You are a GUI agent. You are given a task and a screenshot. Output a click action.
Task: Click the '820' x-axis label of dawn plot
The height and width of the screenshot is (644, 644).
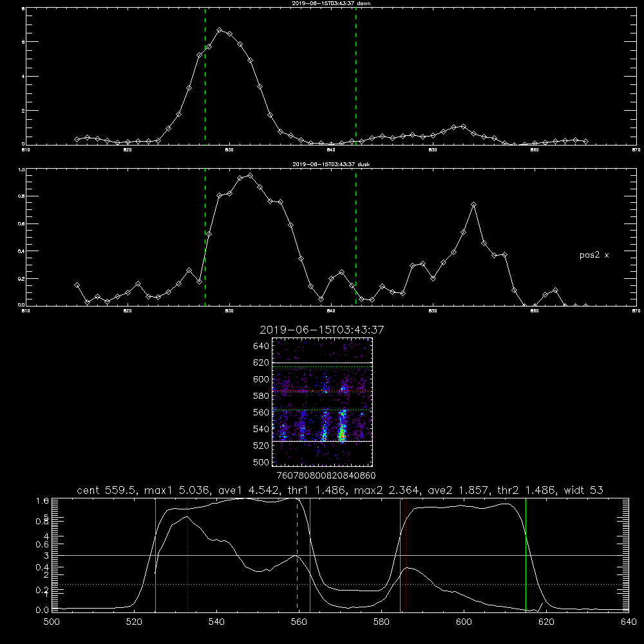(128, 150)
